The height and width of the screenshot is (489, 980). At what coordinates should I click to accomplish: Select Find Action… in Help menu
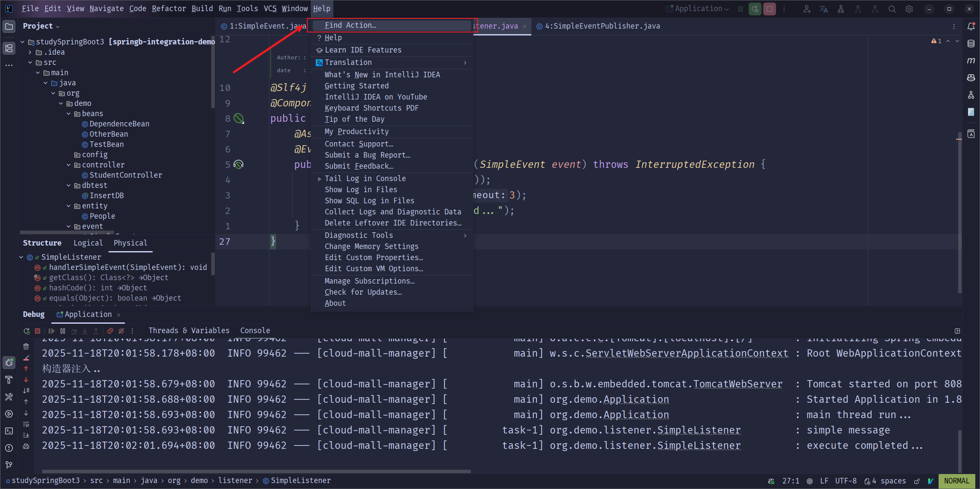coord(350,25)
